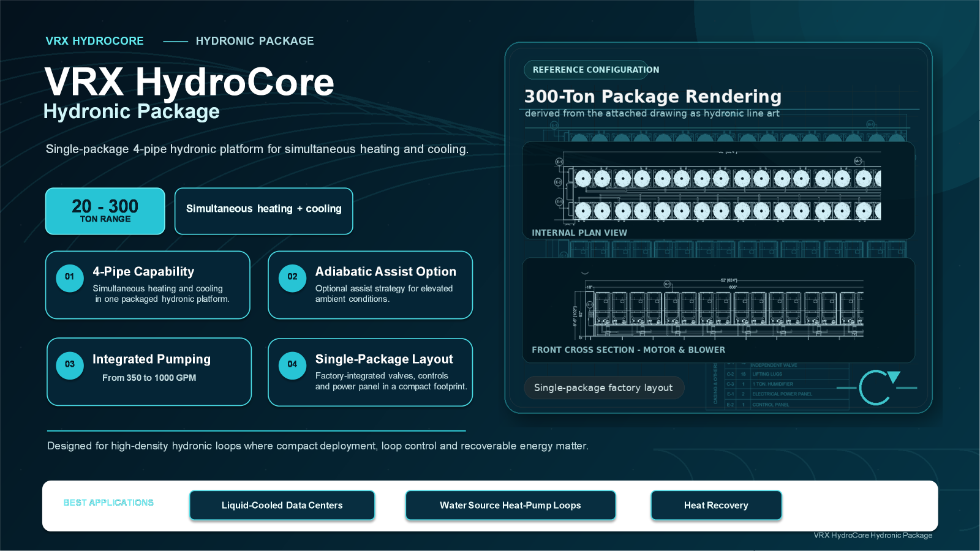Image resolution: width=980 pixels, height=551 pixels.
Task: Click the VRX HydroCore main title
Action: tap(189, 82)
